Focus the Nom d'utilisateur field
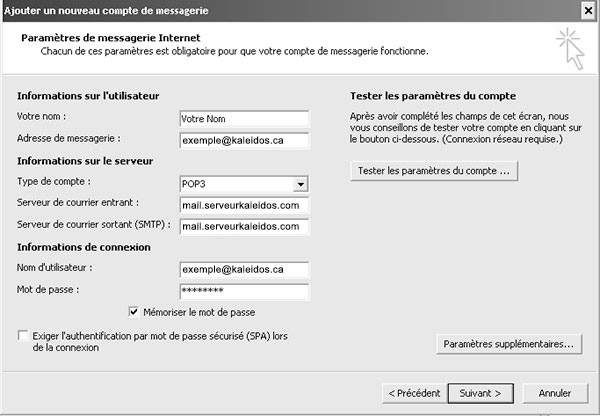The image size is (600, 416). point(244,269)
